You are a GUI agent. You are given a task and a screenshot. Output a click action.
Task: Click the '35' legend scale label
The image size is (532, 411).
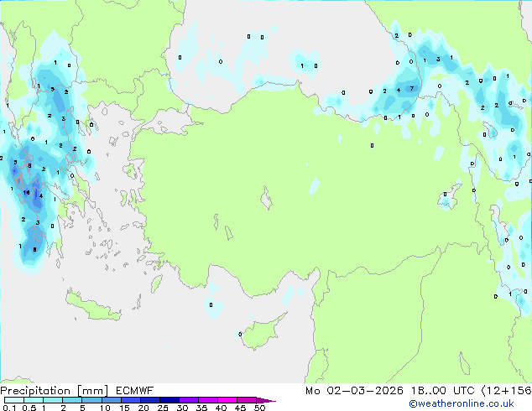201,408
